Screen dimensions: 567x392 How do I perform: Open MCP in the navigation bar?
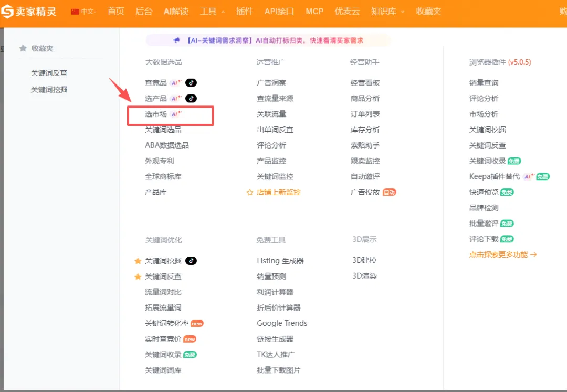point(314,12)
